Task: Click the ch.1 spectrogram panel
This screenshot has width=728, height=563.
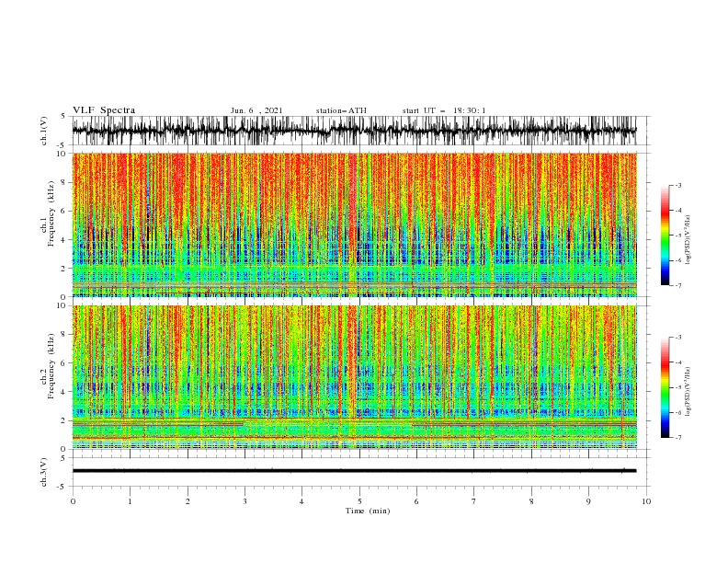Action: click(355, 224)
